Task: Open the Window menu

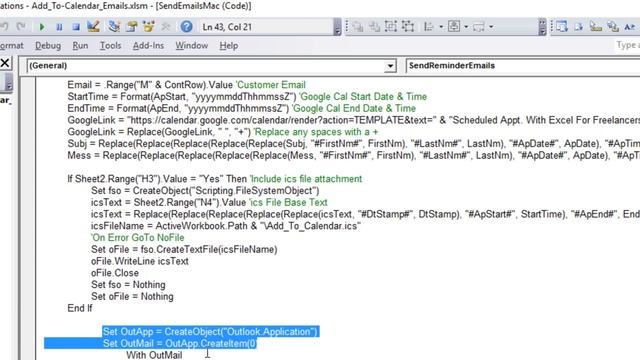Action: [191, 46]
